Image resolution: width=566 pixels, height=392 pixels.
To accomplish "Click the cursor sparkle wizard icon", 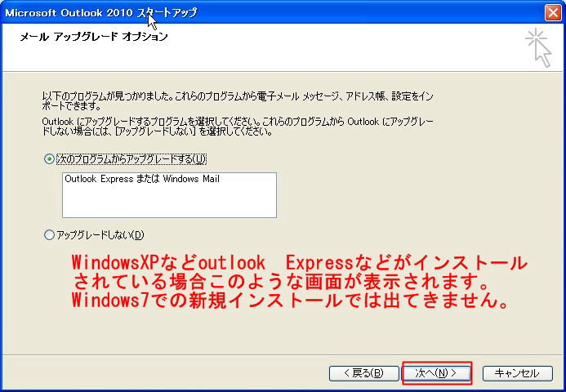I will coord(538,48).
